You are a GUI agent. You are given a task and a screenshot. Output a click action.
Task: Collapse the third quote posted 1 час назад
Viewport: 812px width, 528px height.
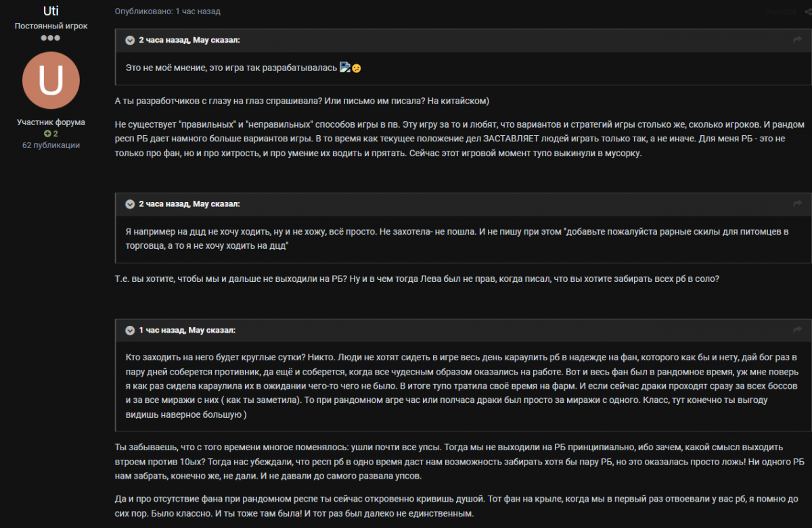pos(130,331)
